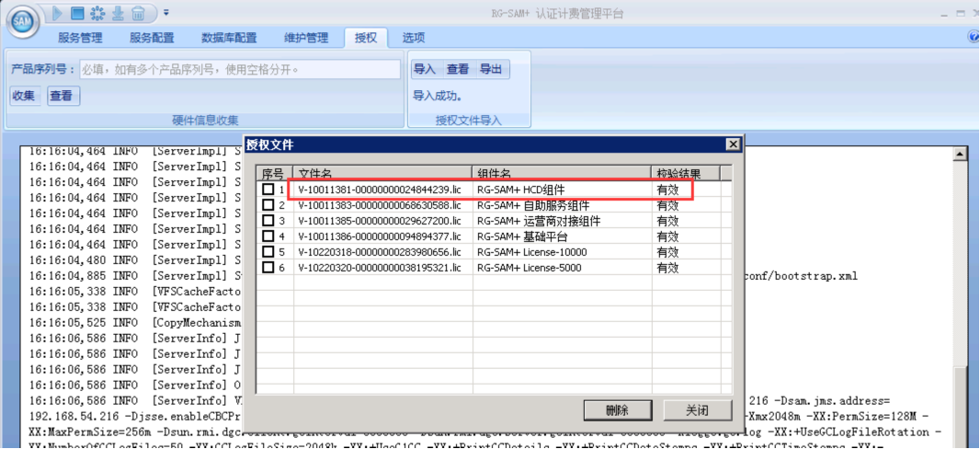Select file V-10220320-00000000038195321.lic
This screenshot has width=980, height=449.
click(380, 268)
